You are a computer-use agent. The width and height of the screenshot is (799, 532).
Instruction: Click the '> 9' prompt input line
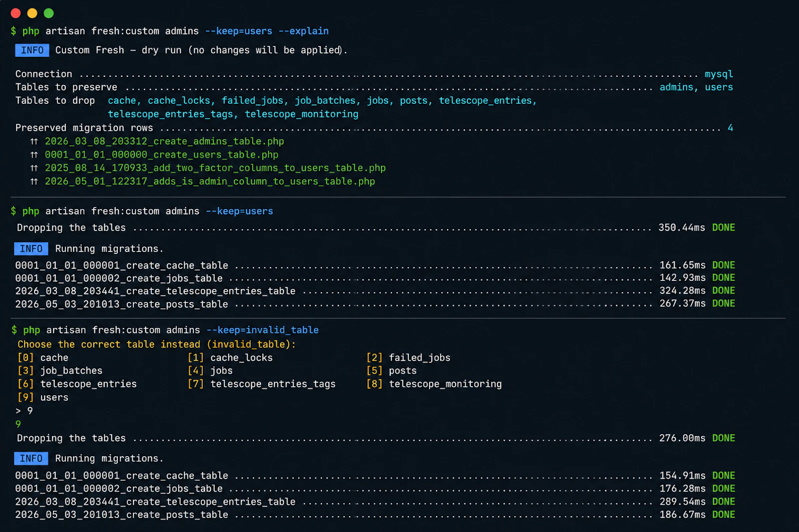click(24, 411)
